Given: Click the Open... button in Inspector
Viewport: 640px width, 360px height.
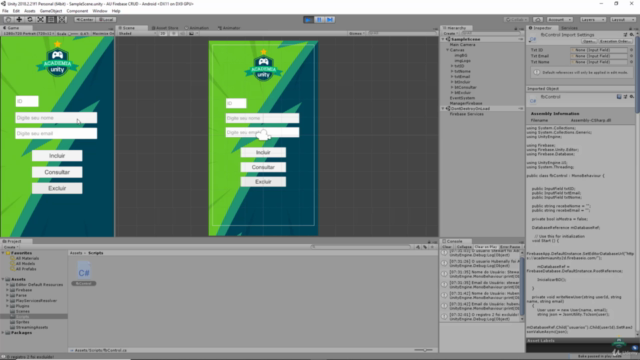Looking at the screenshot, I should (589, 41).
